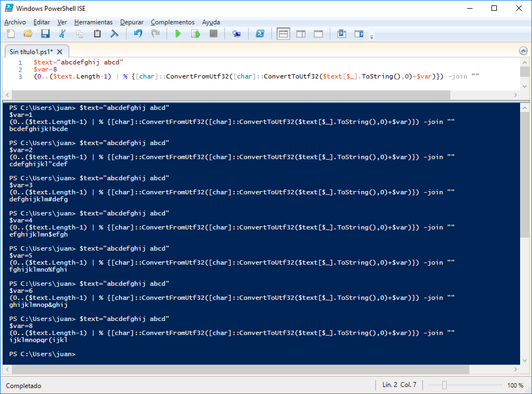Open the Depurar menu
The width and height of the screenshot is (532, 394).
tap(132, 22)
